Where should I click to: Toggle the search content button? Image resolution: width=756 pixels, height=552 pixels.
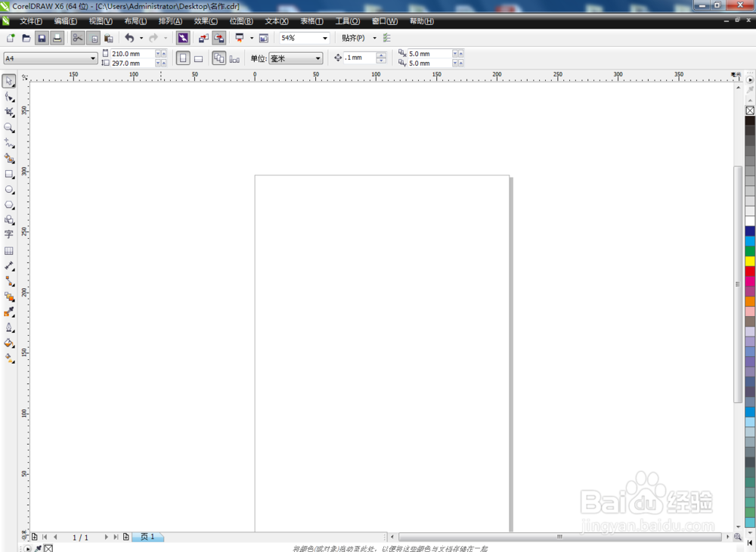click(183, 38)
